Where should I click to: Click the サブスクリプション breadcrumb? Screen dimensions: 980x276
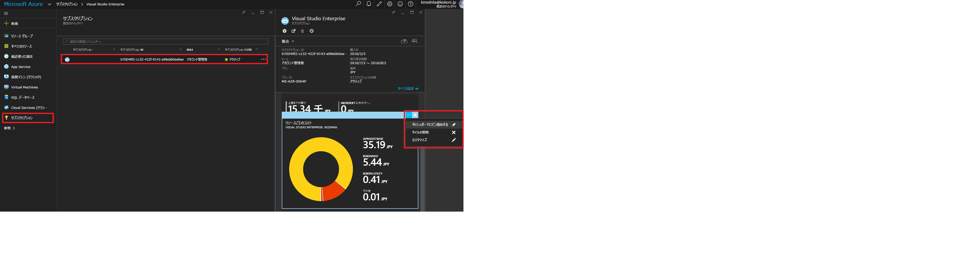click(67, 4)
